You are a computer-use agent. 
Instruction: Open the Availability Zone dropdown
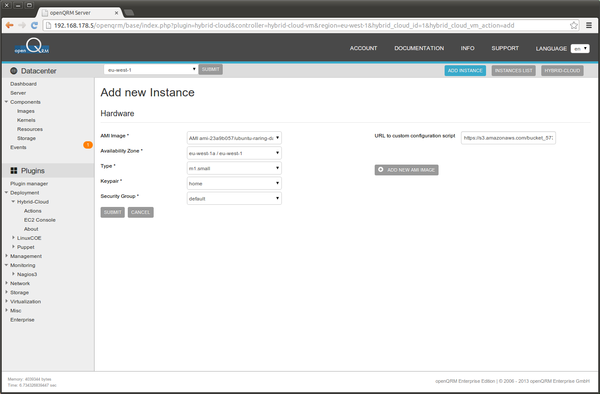coord(234,153)
